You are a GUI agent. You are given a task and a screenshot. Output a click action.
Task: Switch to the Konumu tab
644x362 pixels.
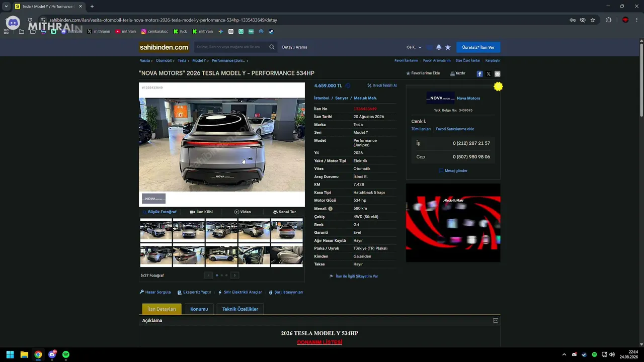(199, 309)
